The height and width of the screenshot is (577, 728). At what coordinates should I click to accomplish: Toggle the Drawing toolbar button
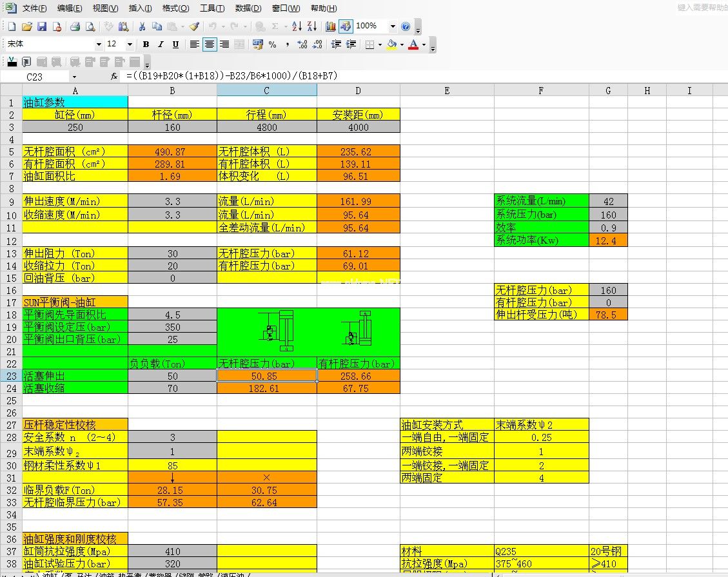click(346, 26)
